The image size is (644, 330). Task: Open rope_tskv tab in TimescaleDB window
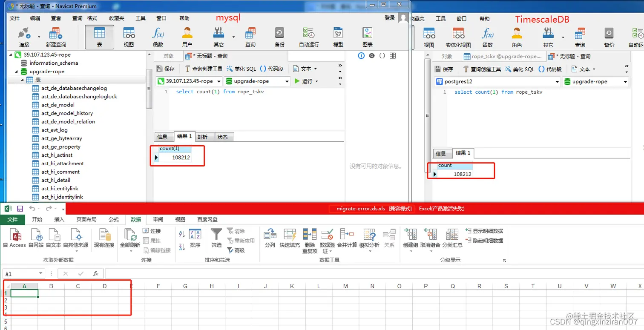click(x=503, y=56)
